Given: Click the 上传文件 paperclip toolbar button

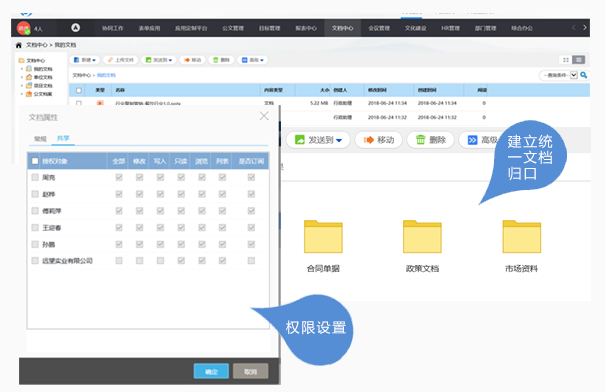Looking at the screenshot, I should (121, 60).
